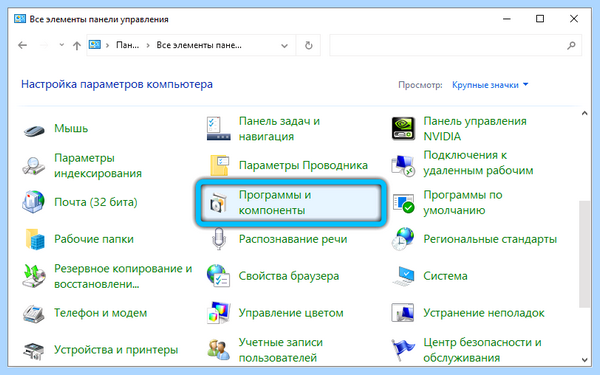Click the Свойства браузера link text
Viewport: 600px width, 375px height.
pos(289,276)
